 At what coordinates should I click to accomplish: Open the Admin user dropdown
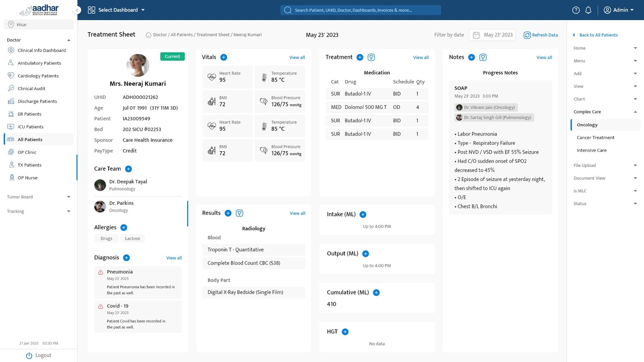coord(619,10)
